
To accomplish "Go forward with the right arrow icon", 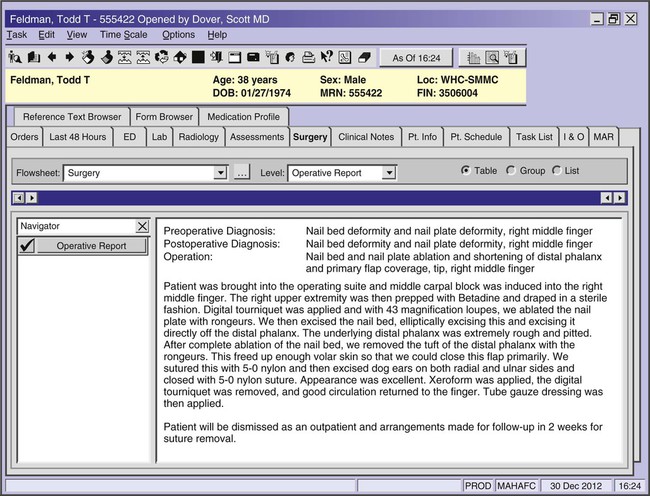I will click(70, 57).
